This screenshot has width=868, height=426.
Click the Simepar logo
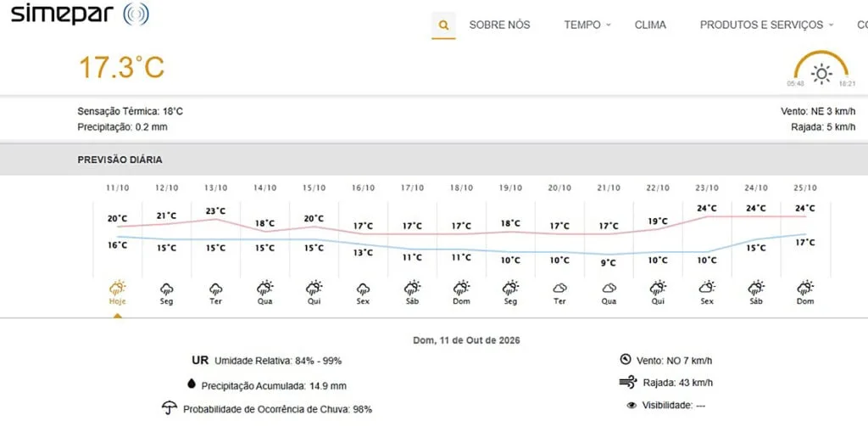click(81, 14)
